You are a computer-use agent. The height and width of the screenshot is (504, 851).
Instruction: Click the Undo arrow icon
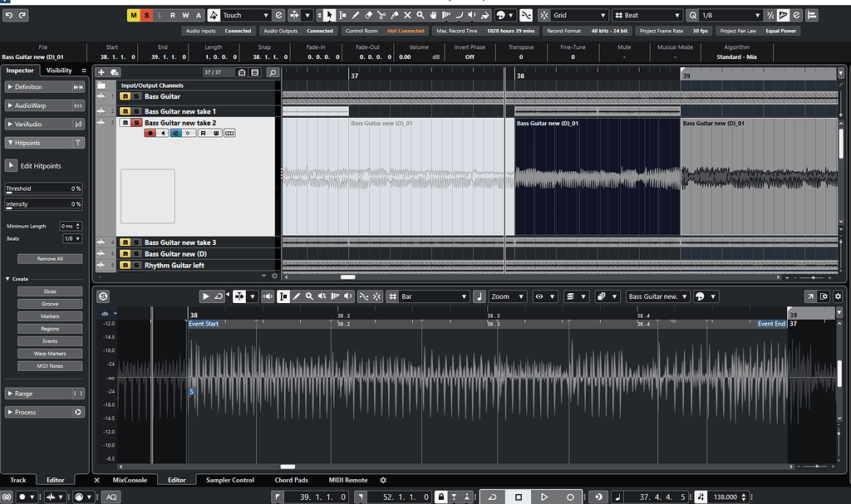click(x=8, y=15)
